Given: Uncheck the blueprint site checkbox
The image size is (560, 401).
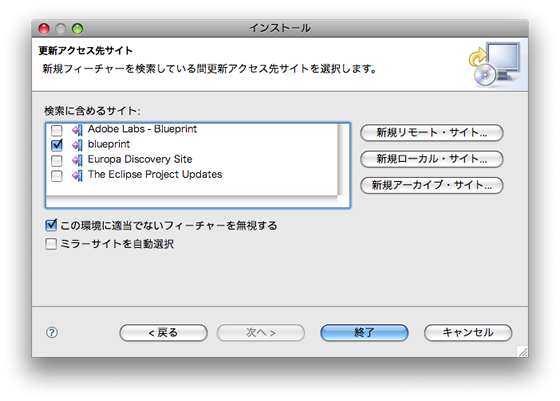Looking at the screenshot, I should point(56,145).
